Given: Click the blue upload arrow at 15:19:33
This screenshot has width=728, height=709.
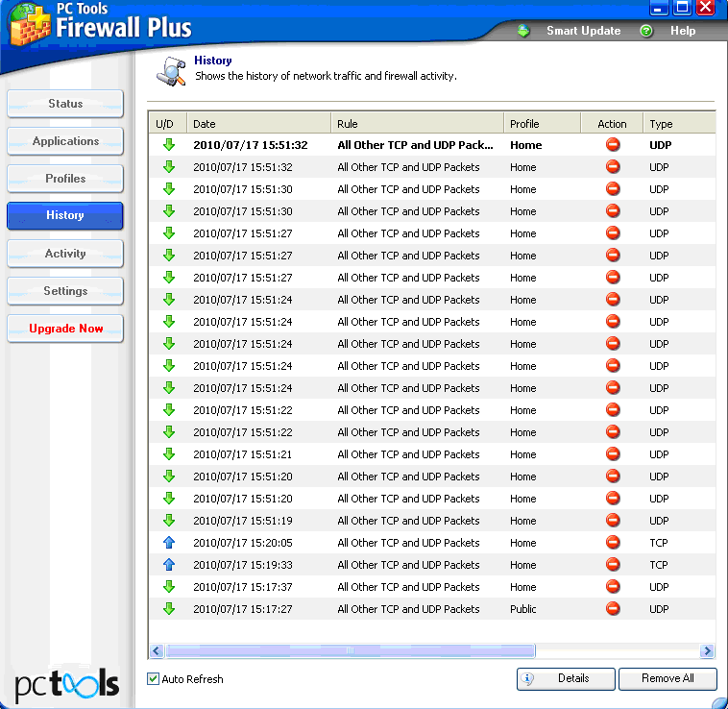Looking at the screenshot, I should point(169,565).
